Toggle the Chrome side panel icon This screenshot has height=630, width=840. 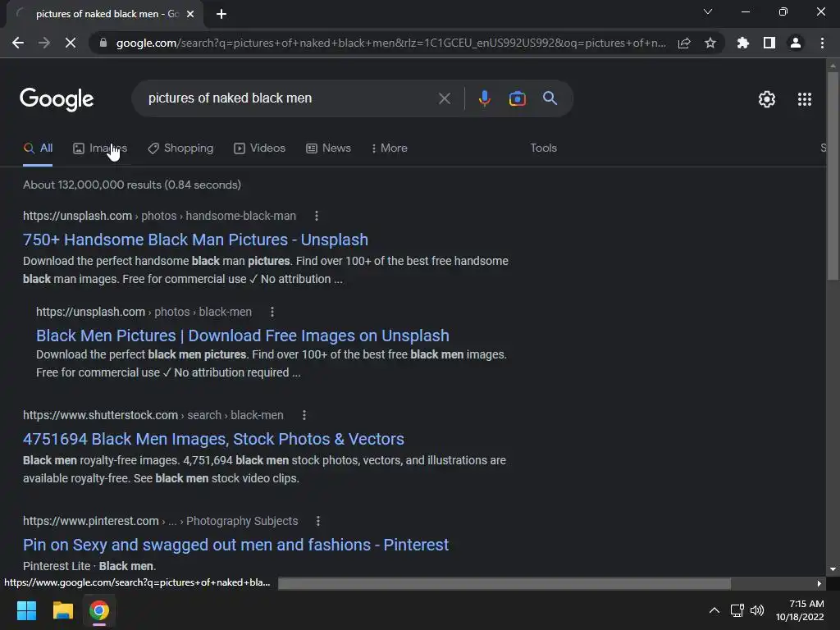[769, 43]
